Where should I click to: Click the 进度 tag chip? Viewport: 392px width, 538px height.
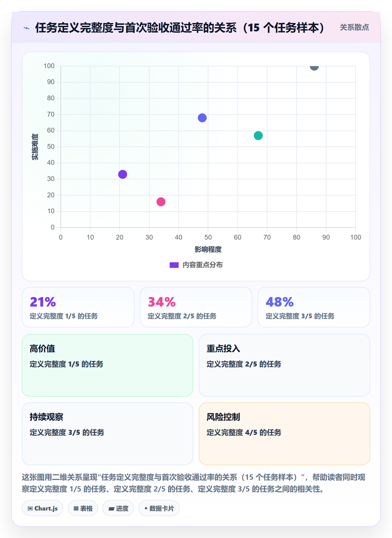point(118,508)
